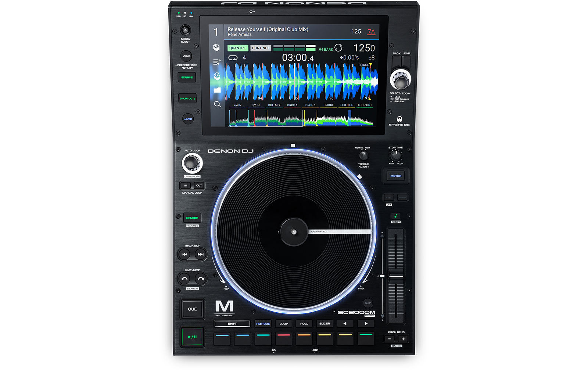
Task: Open the Engine library crate icon on touchscreen
Action: pyautogui.click(x=217, y=47)
